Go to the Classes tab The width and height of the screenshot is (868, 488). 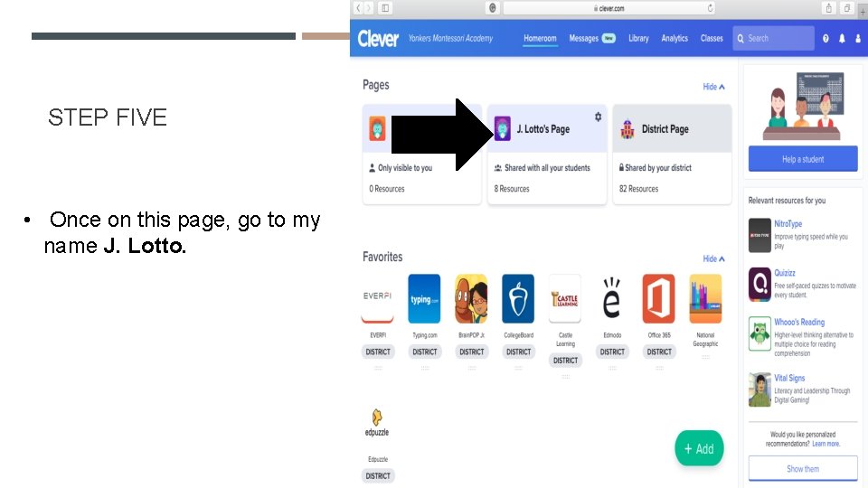coord(712,38)
